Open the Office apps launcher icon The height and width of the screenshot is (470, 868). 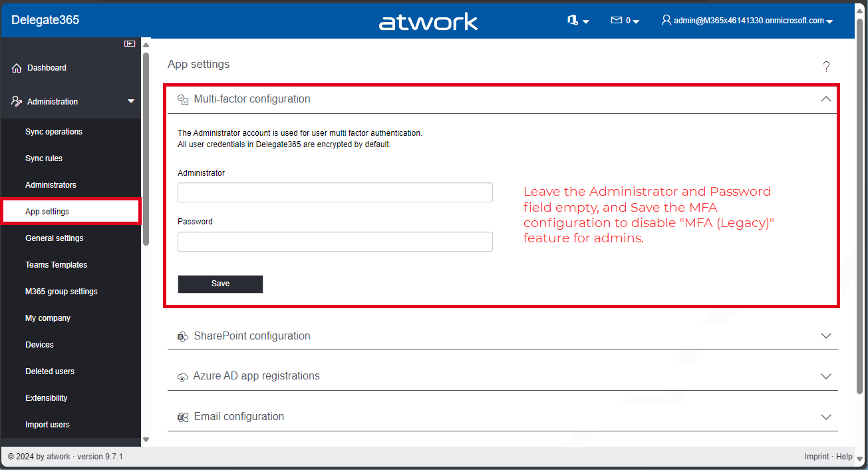572,21
